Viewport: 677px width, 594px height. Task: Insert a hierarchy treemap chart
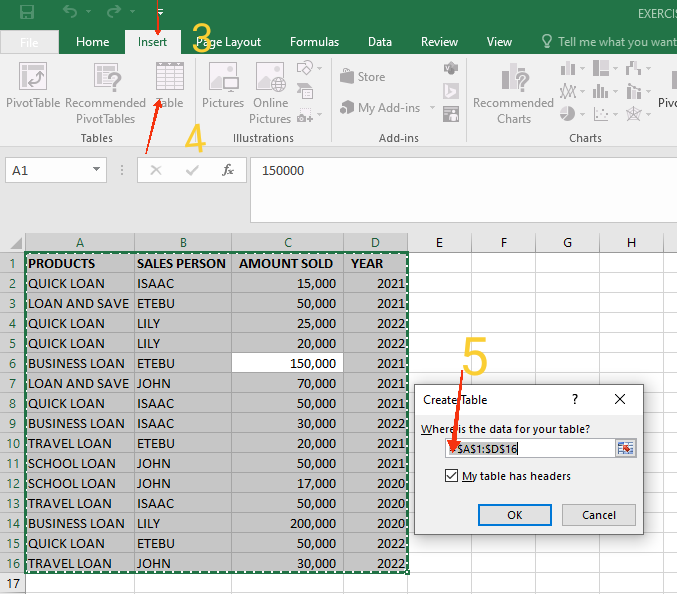(601, 68)
